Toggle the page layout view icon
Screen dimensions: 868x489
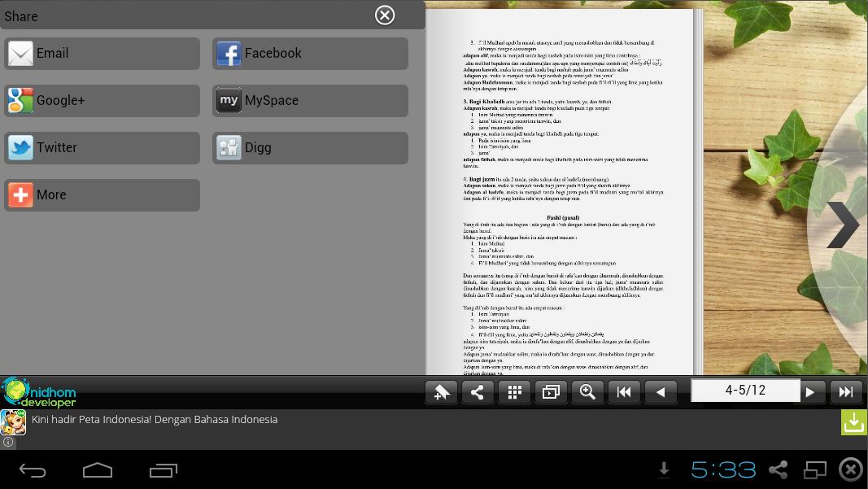[x=551, y=392]
